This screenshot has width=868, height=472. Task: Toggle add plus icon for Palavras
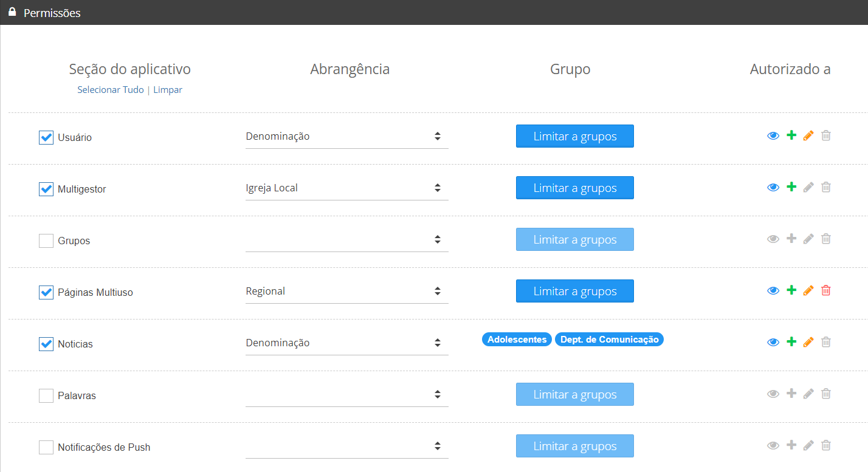[791, 394]
